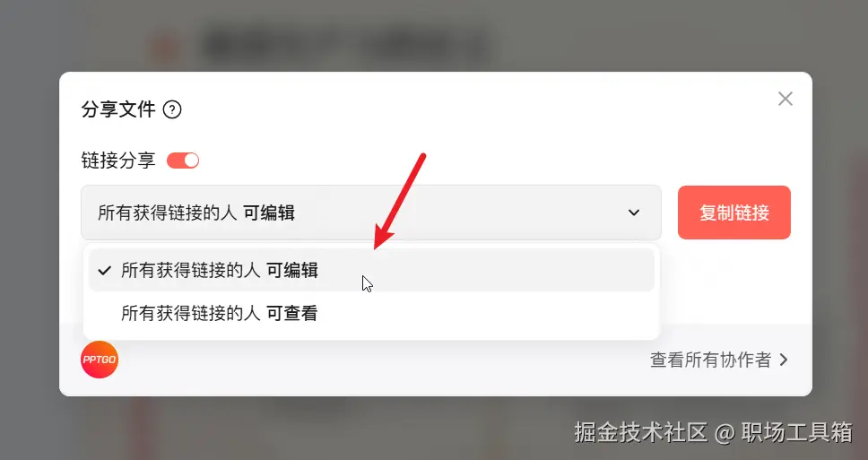This screenshot has height=460, width=868.
Task: Choose 所有获得链接的人 可查看 option
Action: pyautogui.click(x=371, y=313)
